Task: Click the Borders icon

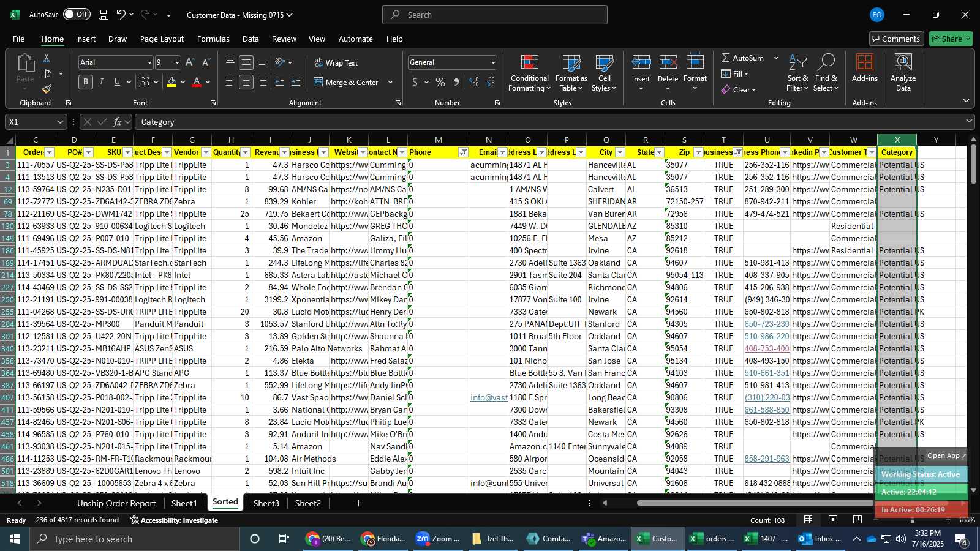Action: coord(145,82)
